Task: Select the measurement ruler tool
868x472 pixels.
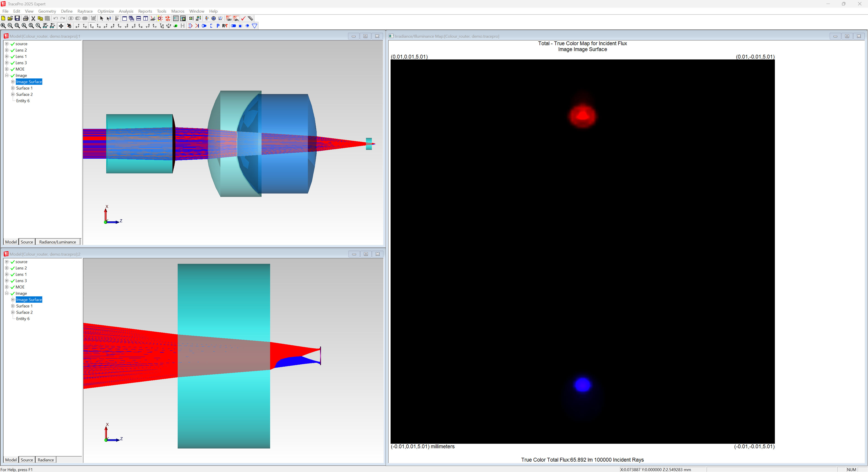Action: [251, 19]
